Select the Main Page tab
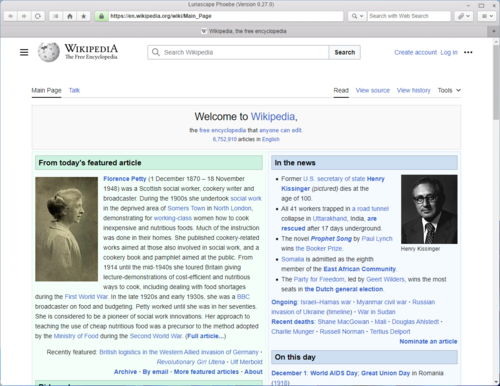Viewport: 500px width, 386px height. (46, 90)
